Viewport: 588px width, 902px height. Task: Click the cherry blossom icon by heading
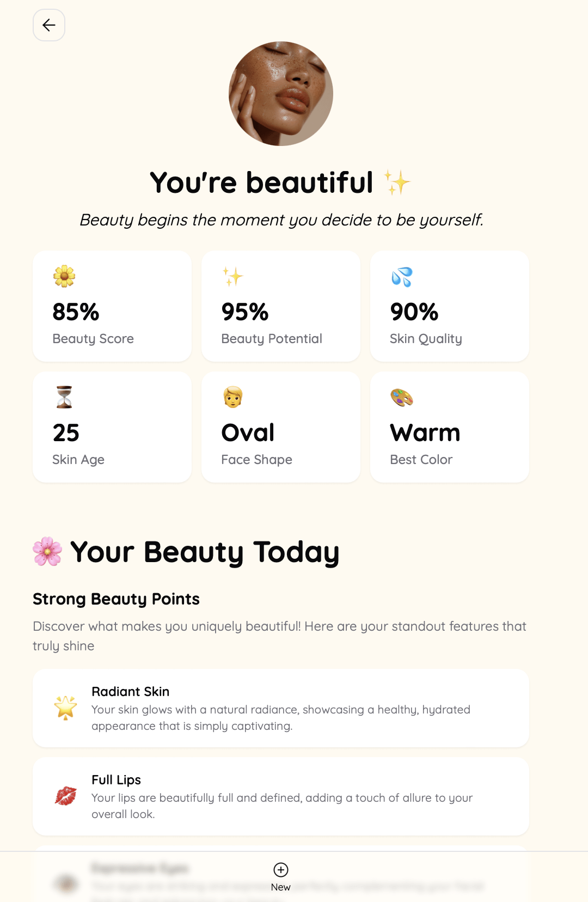tap(47, 551)
